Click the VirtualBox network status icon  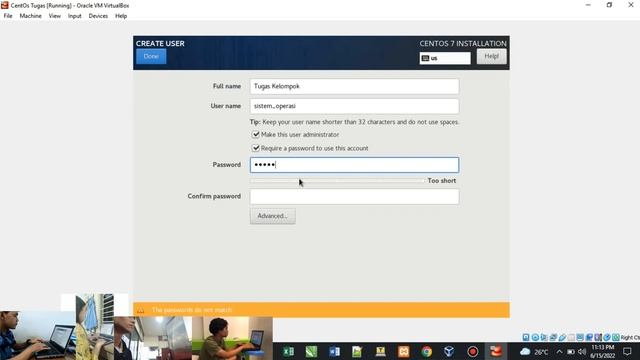click(x=553, y=337)
